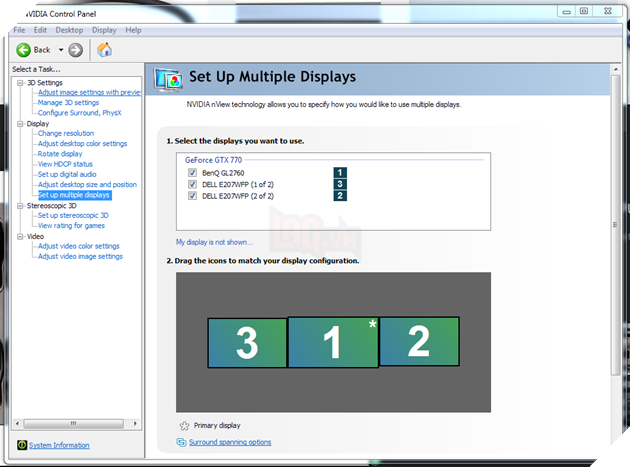The height and width of the screenshot is (467, 630).
Task: Open Adjust desktop color settings
Action: [82, 143]
